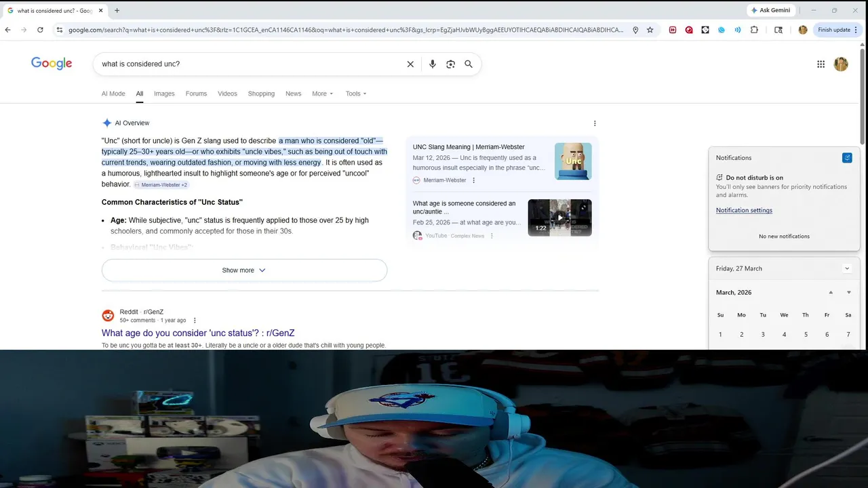Open options for the YouTube Complex News card

coord(492,236)
